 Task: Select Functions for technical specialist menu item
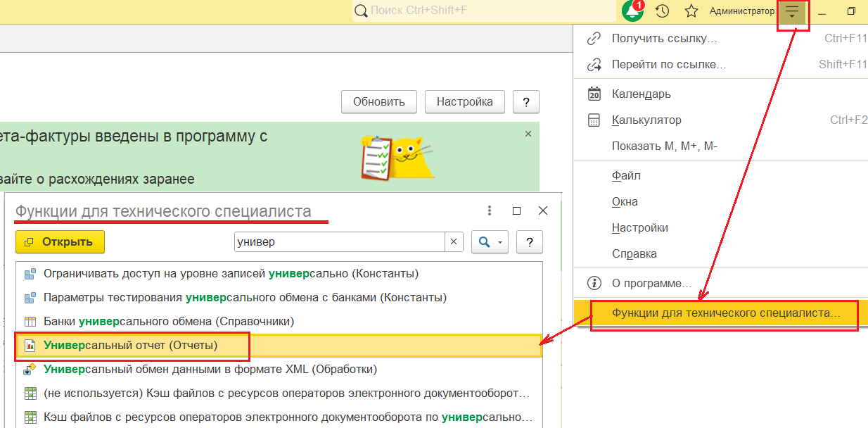[725, 312]
